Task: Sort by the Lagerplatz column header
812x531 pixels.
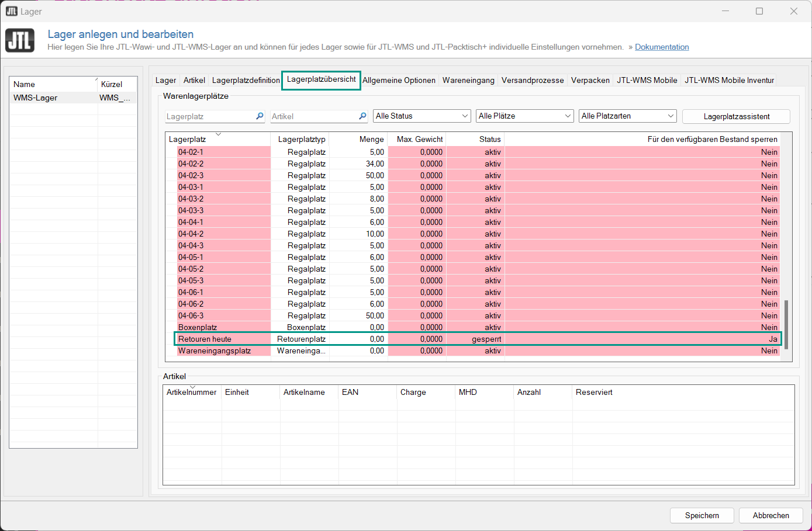Action: tap(218, 139)
